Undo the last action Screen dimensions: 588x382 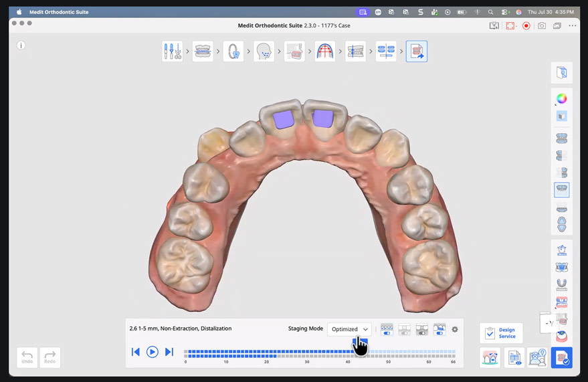click(27, 357)
